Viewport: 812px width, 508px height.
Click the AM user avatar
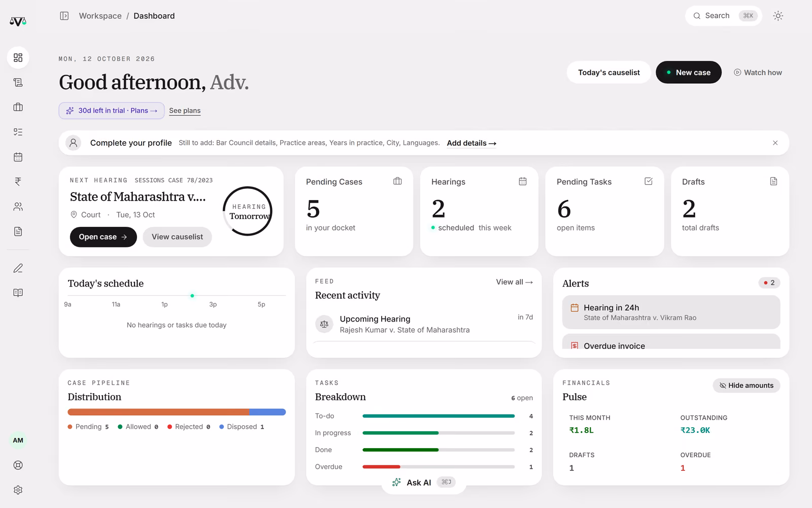pyautogui.click(x=18, y=440)
